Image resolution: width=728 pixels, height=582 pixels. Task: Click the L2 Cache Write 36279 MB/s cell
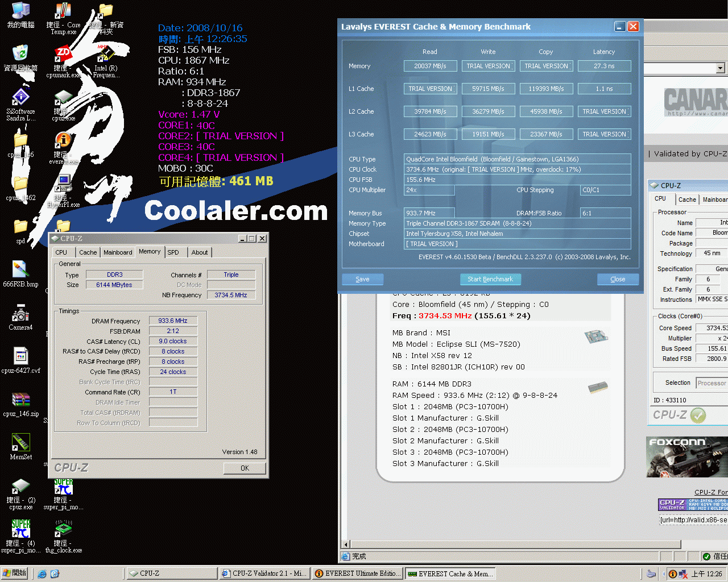pyautogui.click(x=488, y=111)
